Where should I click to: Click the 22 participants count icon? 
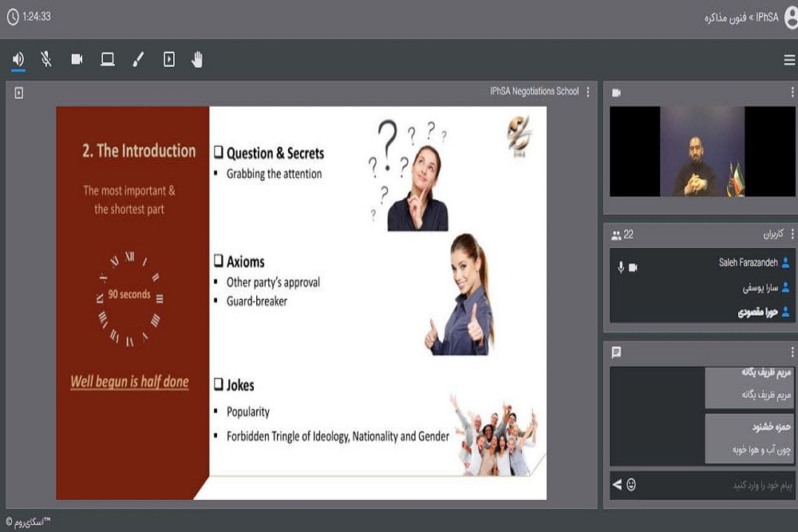click(x=616, y=235)
